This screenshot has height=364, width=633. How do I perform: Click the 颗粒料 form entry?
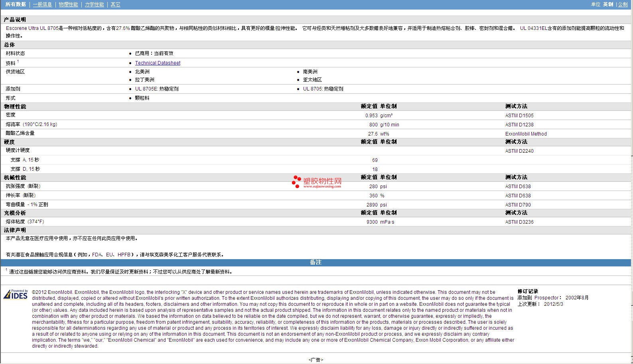click(142, 98)
